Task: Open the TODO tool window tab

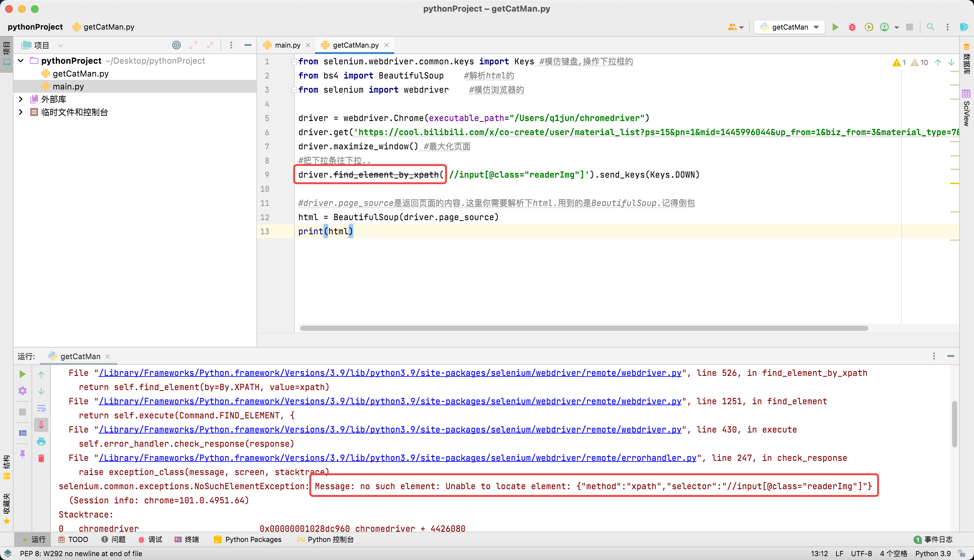Action: pos(73,539)
